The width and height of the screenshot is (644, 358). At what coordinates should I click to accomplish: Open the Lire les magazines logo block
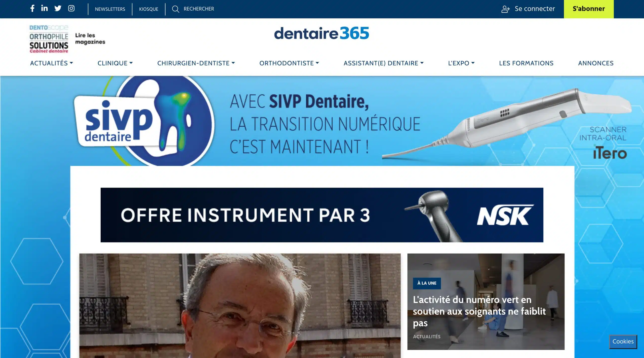(67, 39)
